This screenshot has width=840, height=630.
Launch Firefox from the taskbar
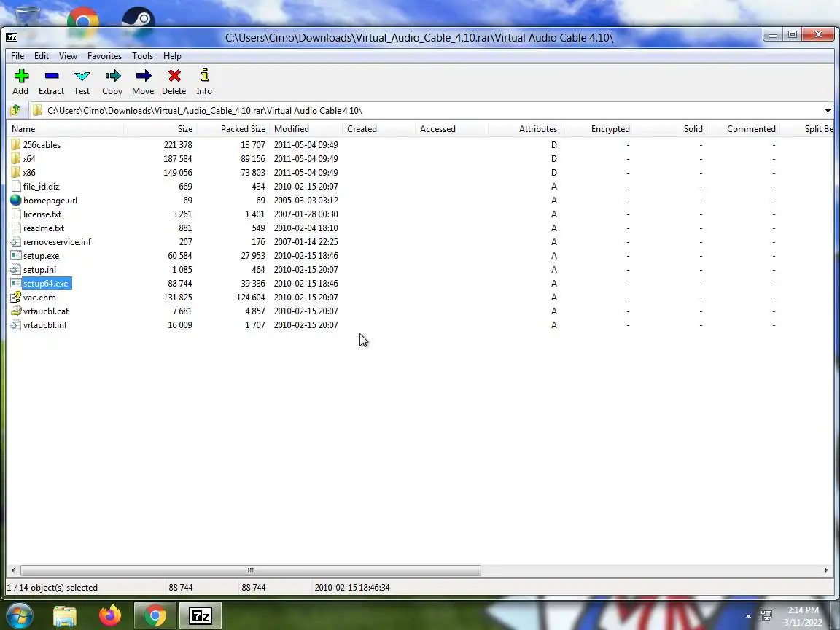tap(110, 615)
